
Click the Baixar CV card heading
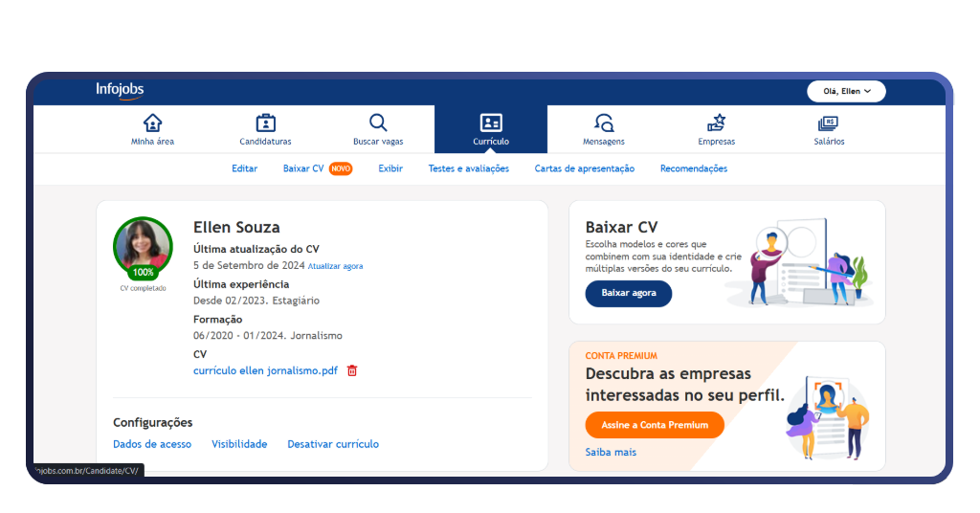click(x=621, y=228)
